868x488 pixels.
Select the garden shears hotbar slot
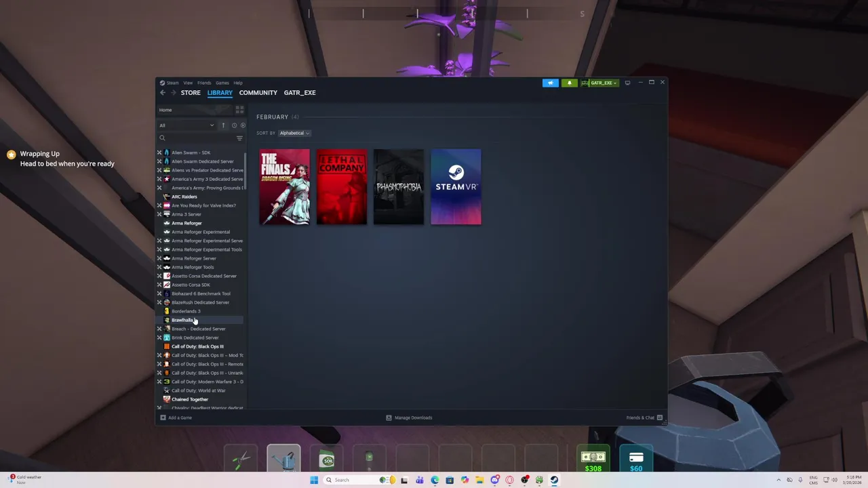241,460
